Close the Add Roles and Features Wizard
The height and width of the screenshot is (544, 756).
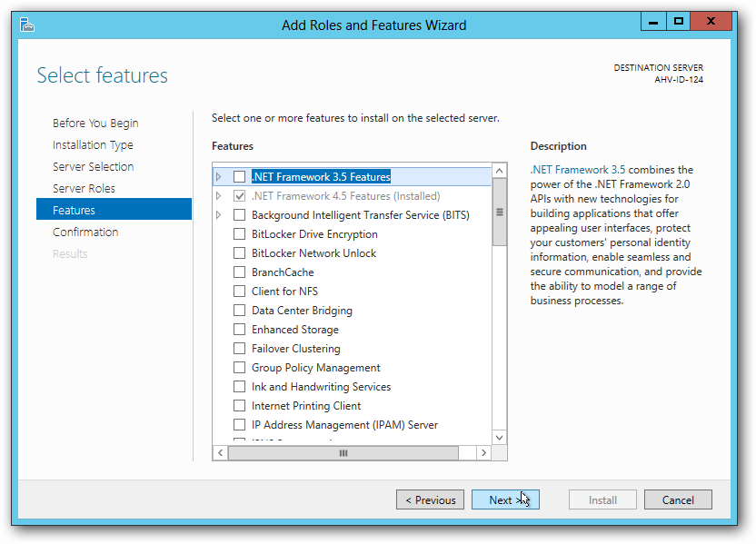pyautogui.click(x=711, y=21)
